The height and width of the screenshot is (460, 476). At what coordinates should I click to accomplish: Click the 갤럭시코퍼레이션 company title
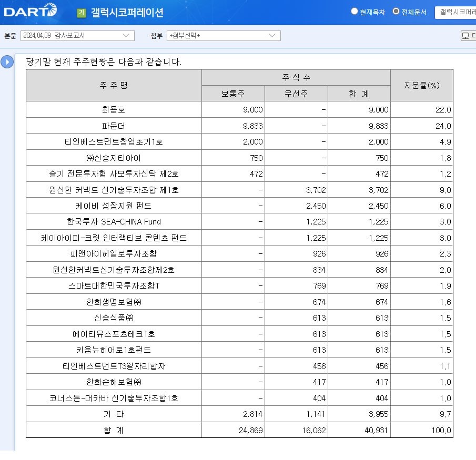click(127, 13)
